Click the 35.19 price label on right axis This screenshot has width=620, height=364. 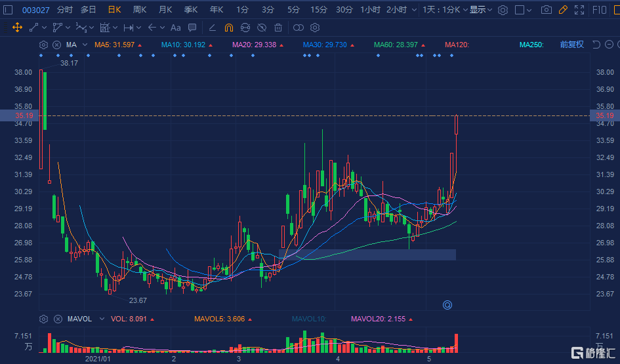coord(604,115)
